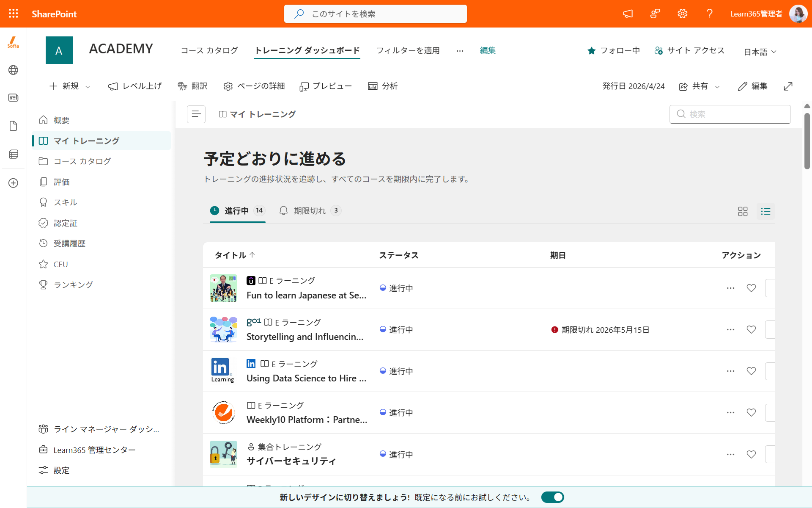812x508 pixels.
Task: Open the people connections icon in header
Action: coord(655,14)
